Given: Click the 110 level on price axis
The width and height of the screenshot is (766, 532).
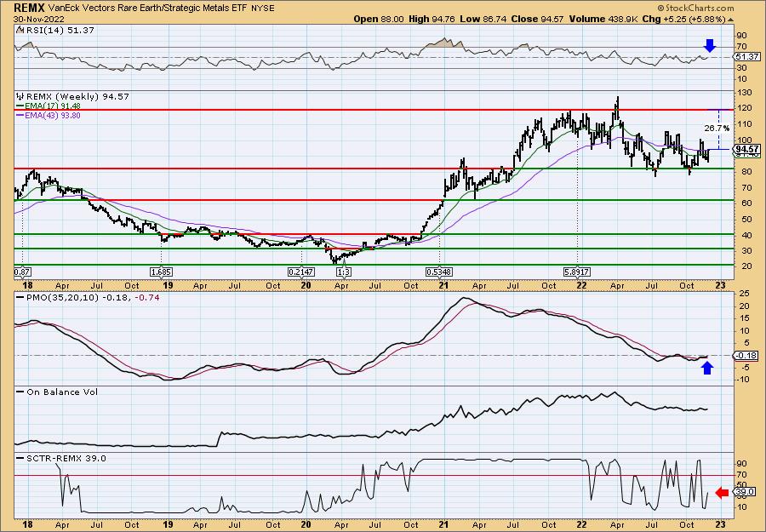Looking at the screenshot, I should click(x=745, y=124).
